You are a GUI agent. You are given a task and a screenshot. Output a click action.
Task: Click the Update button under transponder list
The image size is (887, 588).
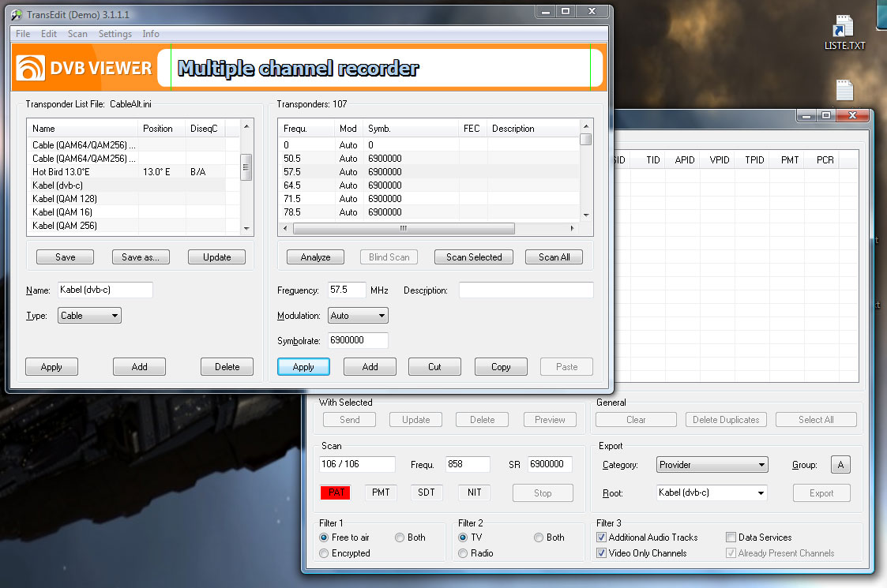tap(216, 257)
